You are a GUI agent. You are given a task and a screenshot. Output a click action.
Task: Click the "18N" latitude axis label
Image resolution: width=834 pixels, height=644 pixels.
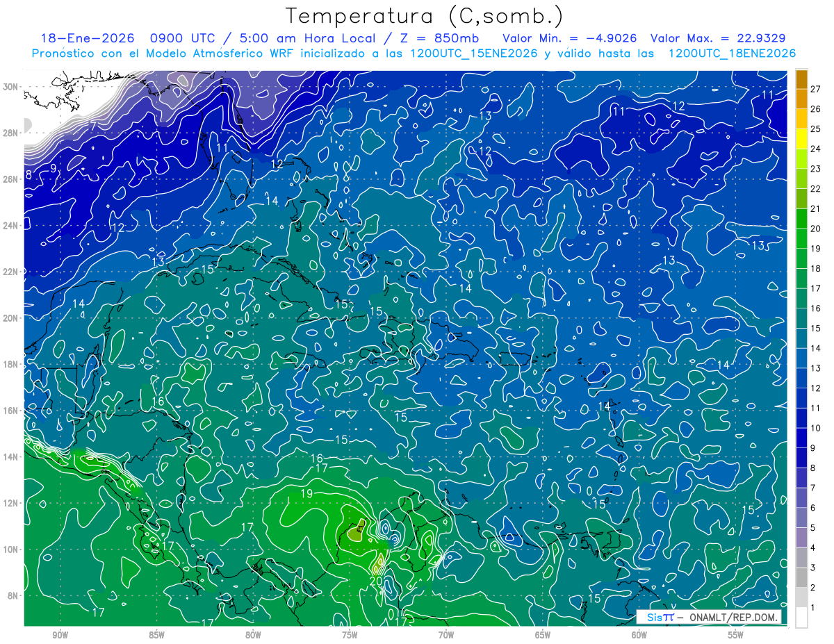point(10,364)
